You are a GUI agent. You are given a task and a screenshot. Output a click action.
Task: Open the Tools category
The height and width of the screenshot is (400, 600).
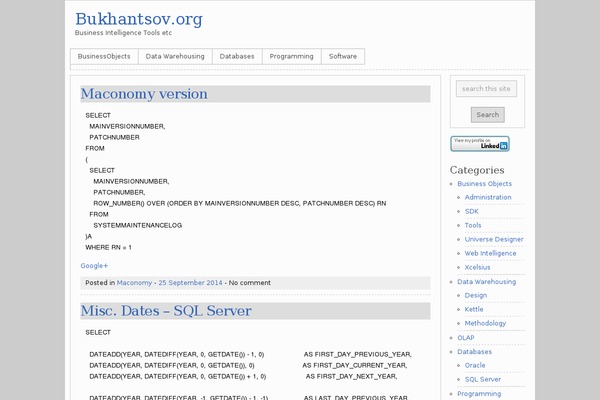point(473,225)
